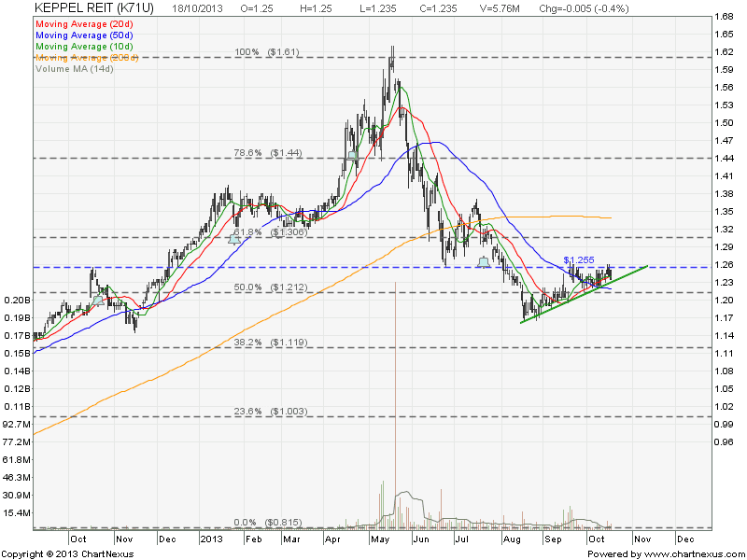Click the bell marker beside the 61.8% label
This screenshot has height=560, width=747.
[x=234, y=240]
